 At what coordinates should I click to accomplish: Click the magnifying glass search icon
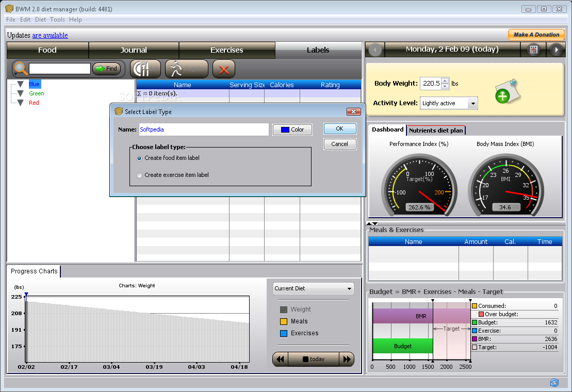[20, 69]
